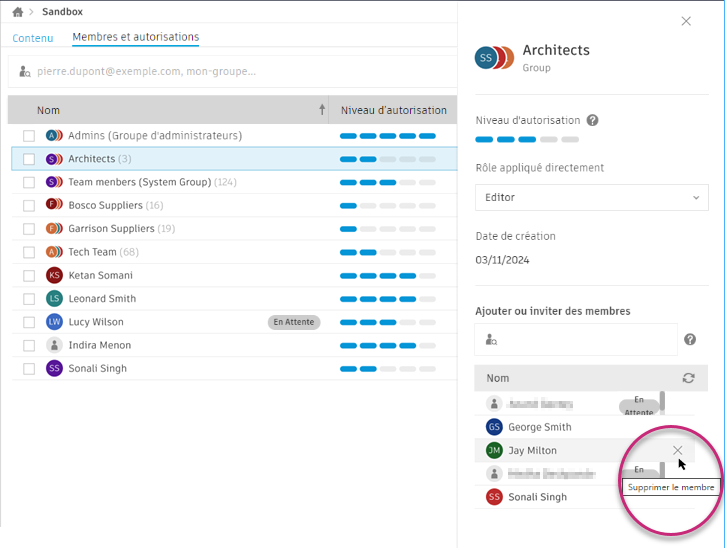
Task: Open the Editor role dropdown
Action: click(591, 198)
